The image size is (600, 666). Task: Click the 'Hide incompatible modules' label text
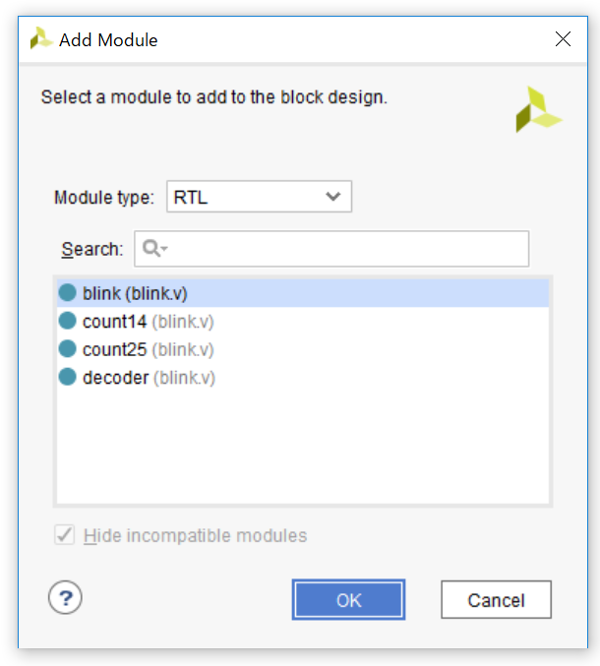pyautogui.click(x=195, y=535)
